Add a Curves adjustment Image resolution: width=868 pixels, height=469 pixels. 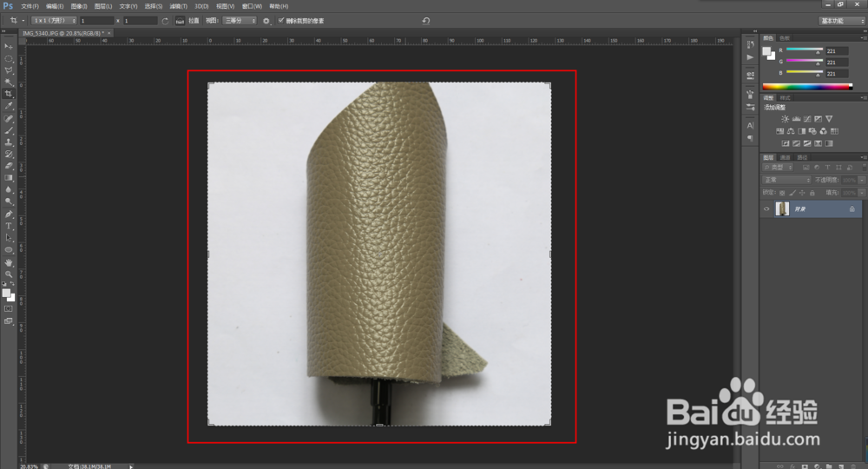coord(807,119)
